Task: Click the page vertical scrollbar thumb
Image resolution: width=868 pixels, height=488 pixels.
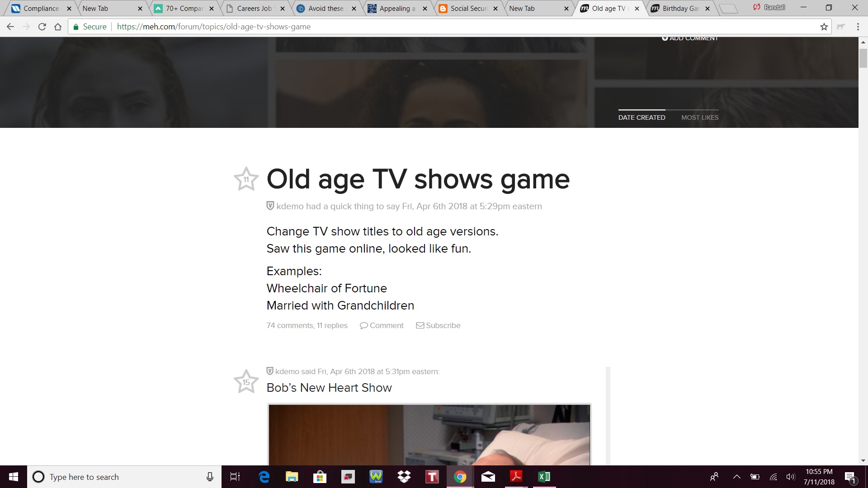Action: (x=863, y=58)
